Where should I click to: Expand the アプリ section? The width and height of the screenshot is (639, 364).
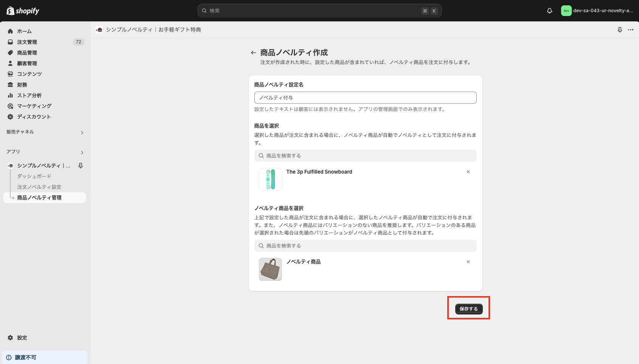(82, 152)
